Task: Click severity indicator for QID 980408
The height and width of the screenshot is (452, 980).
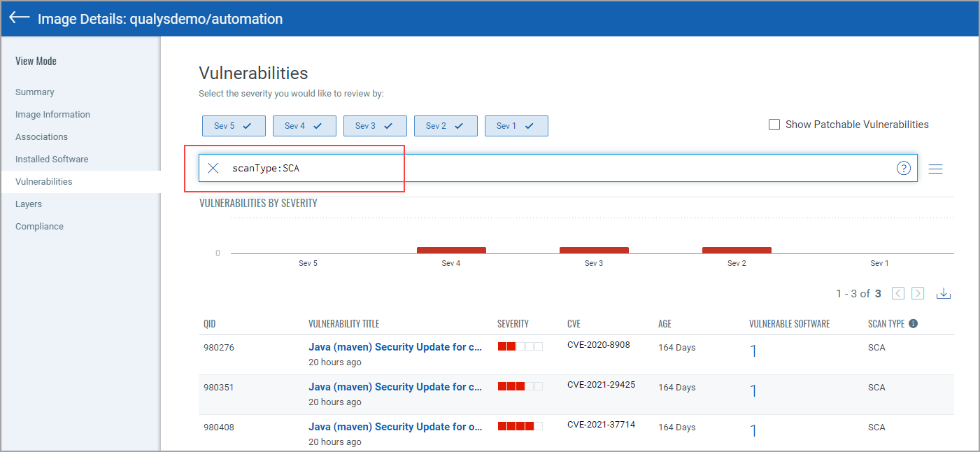Action: point(520,426)
